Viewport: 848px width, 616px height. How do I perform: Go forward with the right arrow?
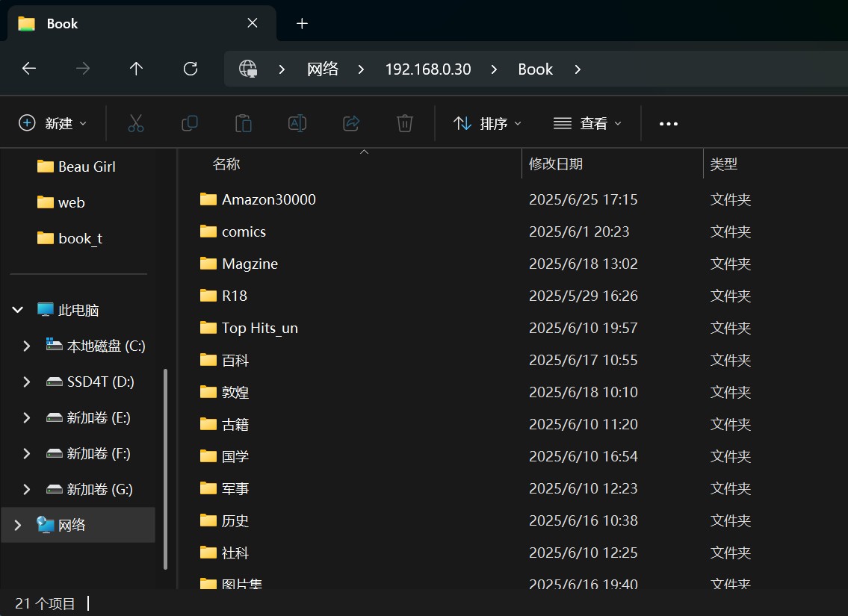point(83,69)
